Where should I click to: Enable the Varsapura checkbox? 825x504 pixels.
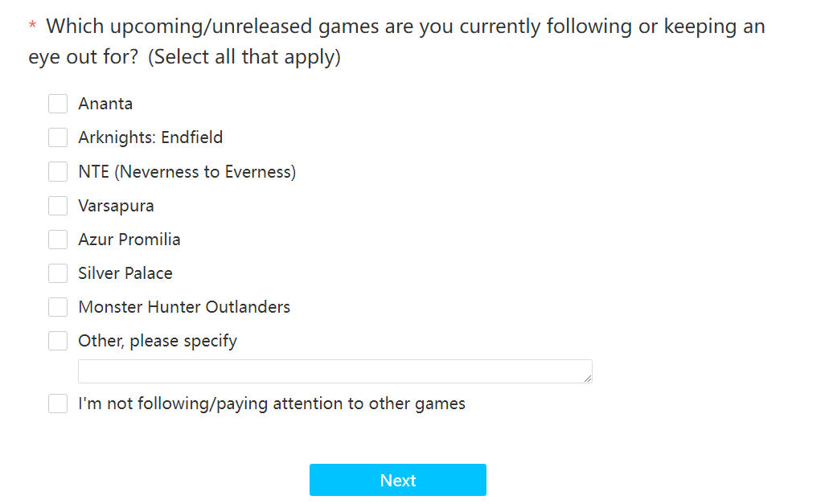58,206
